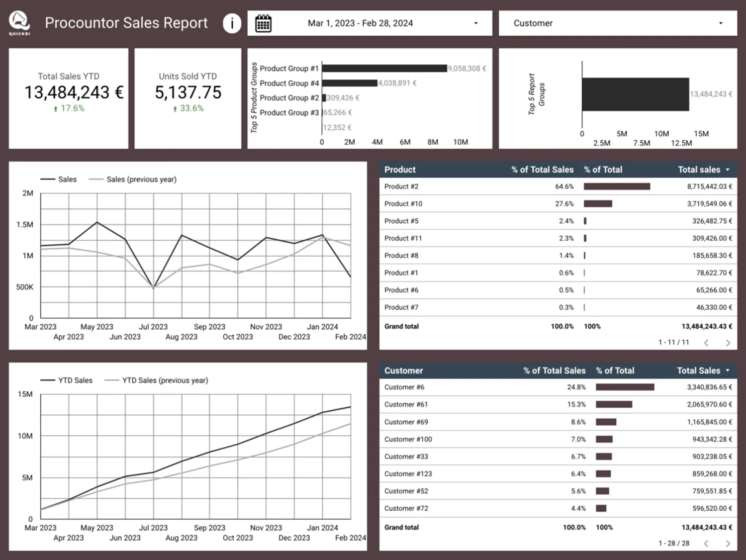746x560 pixels.
Task: Click the Units Sold YTD value 5,137.75
Action: click(188, 93)
